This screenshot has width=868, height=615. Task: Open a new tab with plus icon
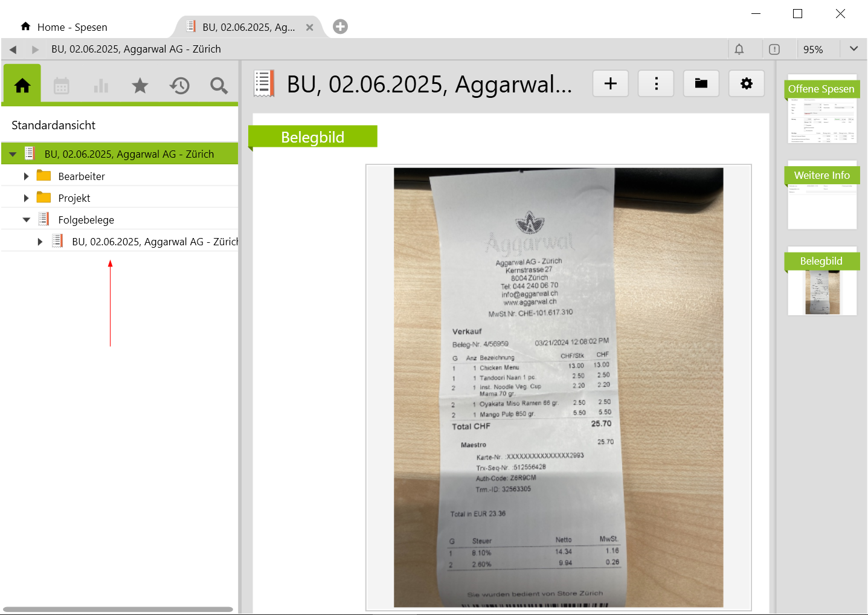click(x=340, y=27)
